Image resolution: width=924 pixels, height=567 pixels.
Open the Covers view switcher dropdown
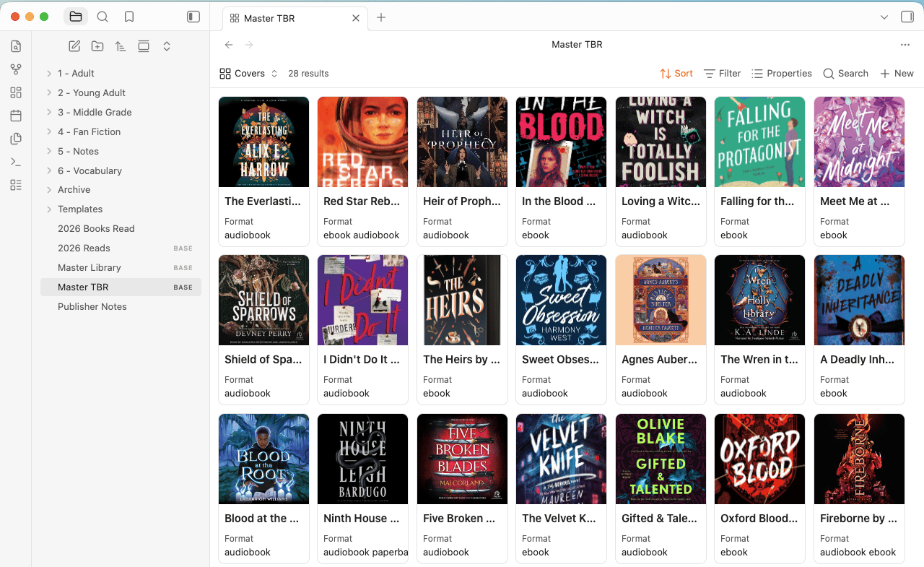tap(249, 74)
